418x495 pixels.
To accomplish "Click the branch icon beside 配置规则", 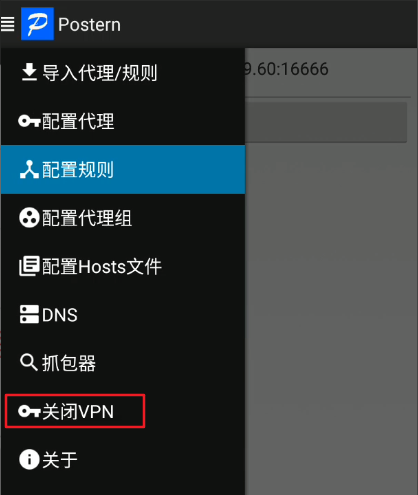I will coord(29,169).
